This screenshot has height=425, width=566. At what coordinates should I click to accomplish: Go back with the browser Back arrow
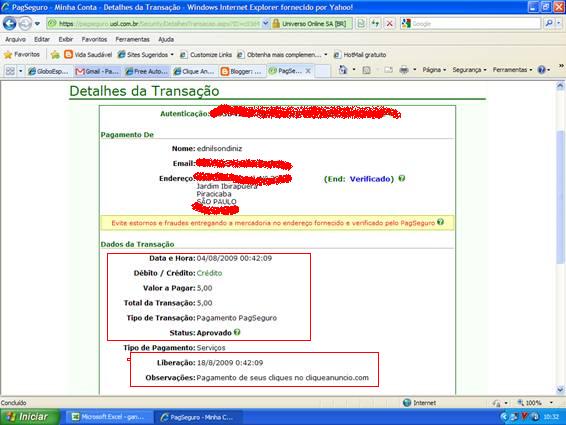(x=9, y=24)
